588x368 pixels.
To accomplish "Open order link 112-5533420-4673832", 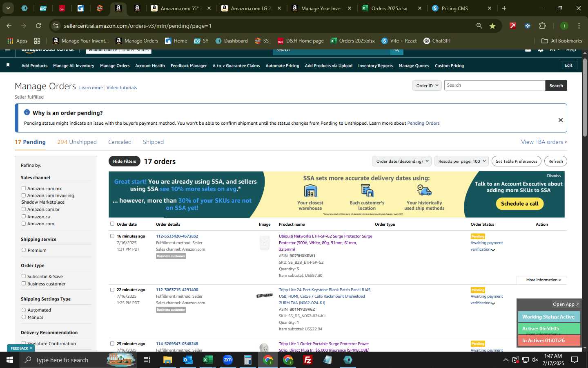I will pyautogui.click(x=177, y=236).
